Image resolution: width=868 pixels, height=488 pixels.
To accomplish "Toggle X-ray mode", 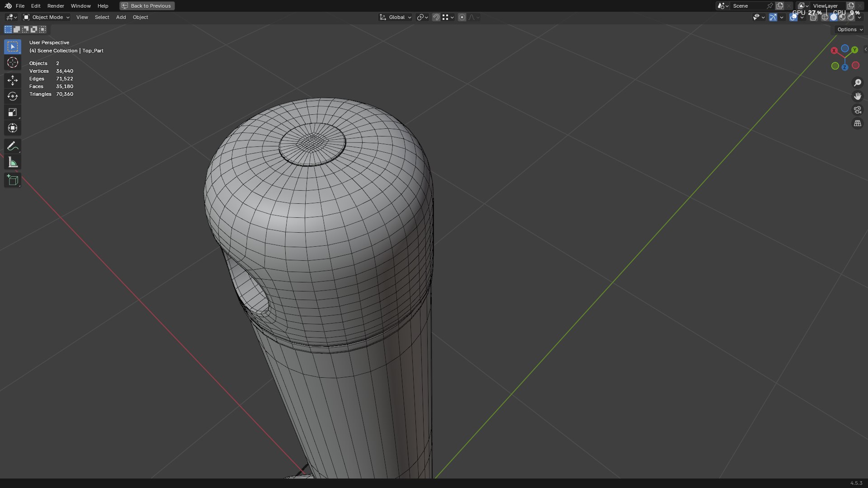I will [x=813, y=17].
